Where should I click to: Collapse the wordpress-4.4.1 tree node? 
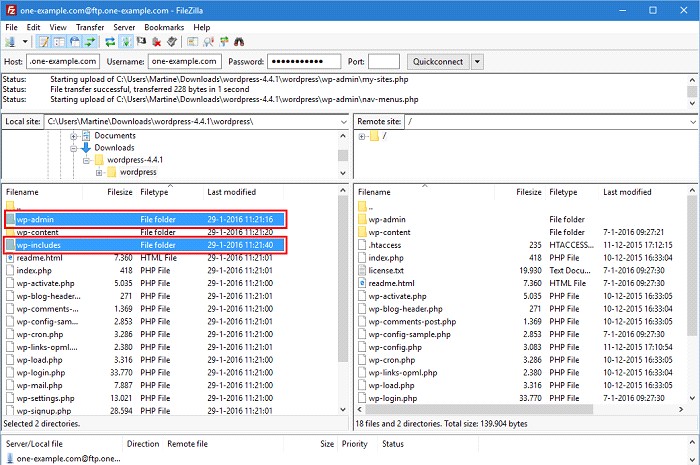(87, 160)
